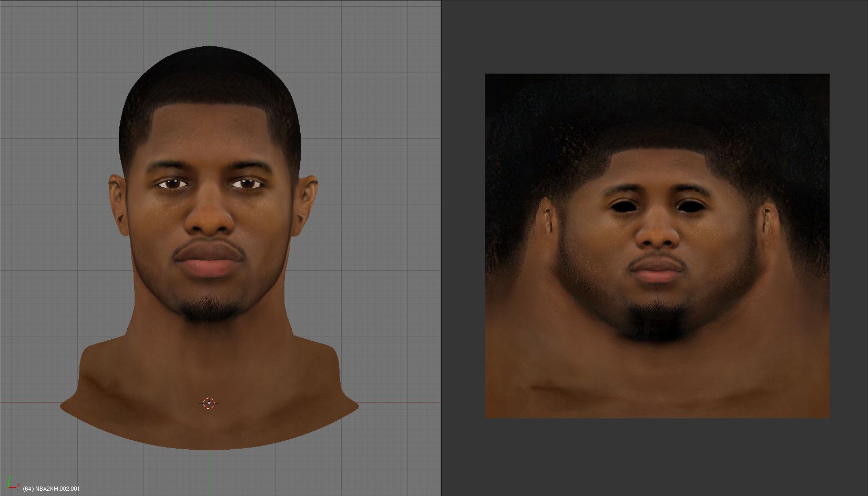This screenshot has height=496, width=868.
Task: Click the right black eye socket in the texture
Action: coord(691,206)
